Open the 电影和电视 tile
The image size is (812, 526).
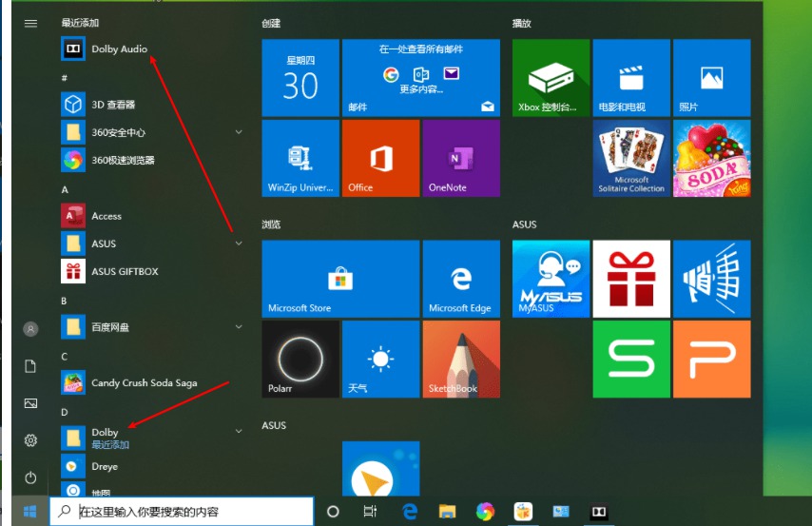tap(631, 78)
